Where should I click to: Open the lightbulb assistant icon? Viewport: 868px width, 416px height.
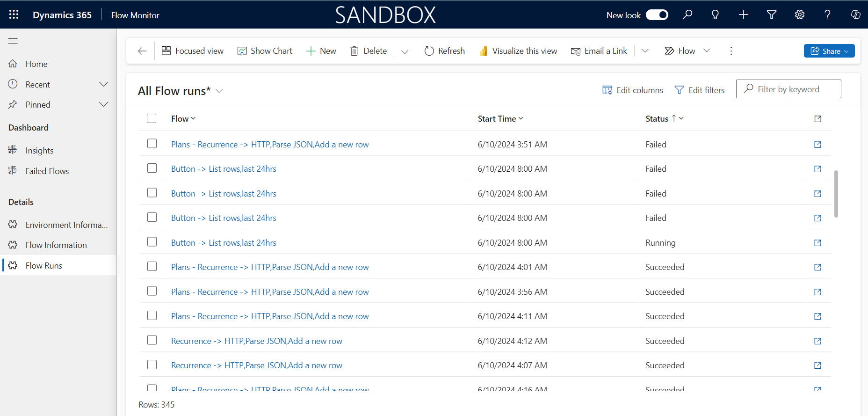tap(715, 15)
